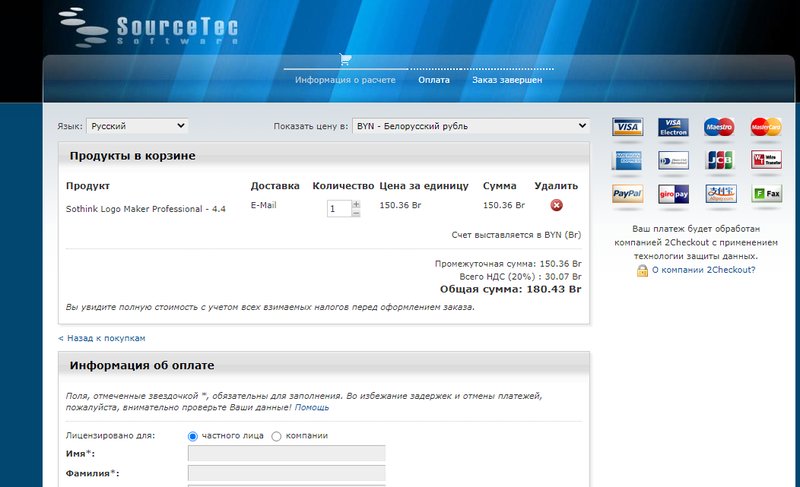Choose the Maestro card icon
Screen dimensions: 800x487
pos(719,127)
